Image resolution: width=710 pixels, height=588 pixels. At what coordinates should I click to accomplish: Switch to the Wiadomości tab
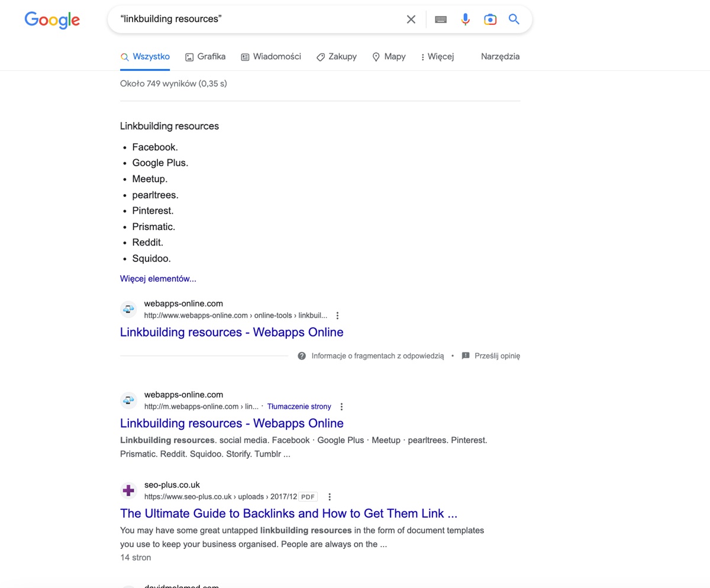pyautogui.click(x=271, y=57)
